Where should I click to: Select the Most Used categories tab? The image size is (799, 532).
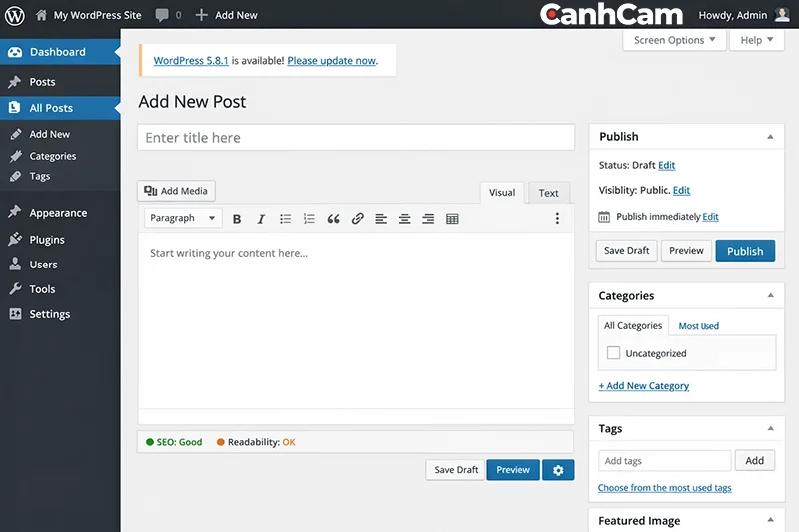pos(698,326)
